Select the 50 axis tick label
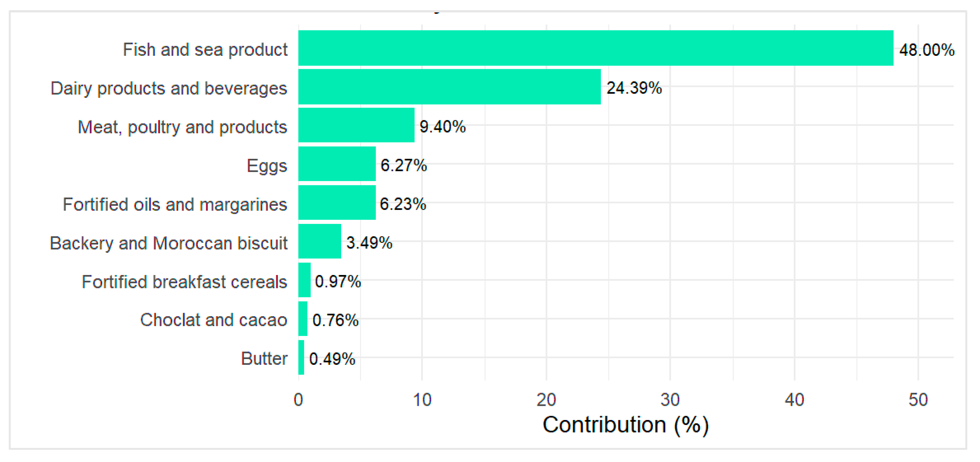The width and height of the screenshot is (980, 462). (918, 400)
